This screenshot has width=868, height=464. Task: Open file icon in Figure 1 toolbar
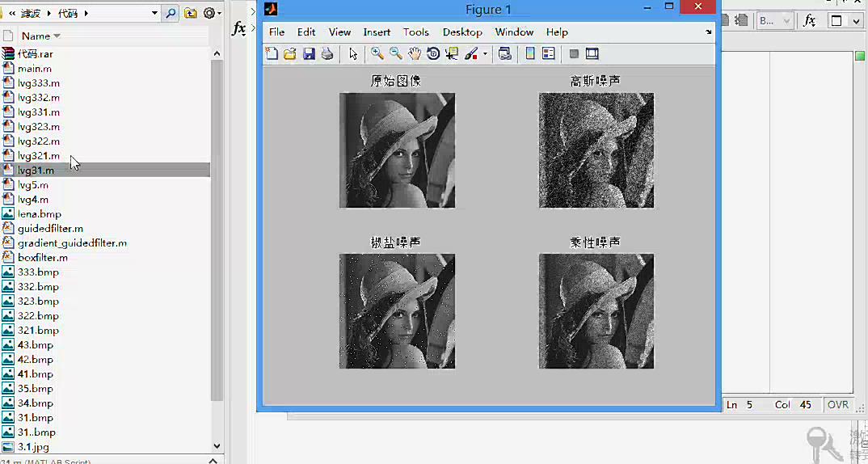coord(290,53)
